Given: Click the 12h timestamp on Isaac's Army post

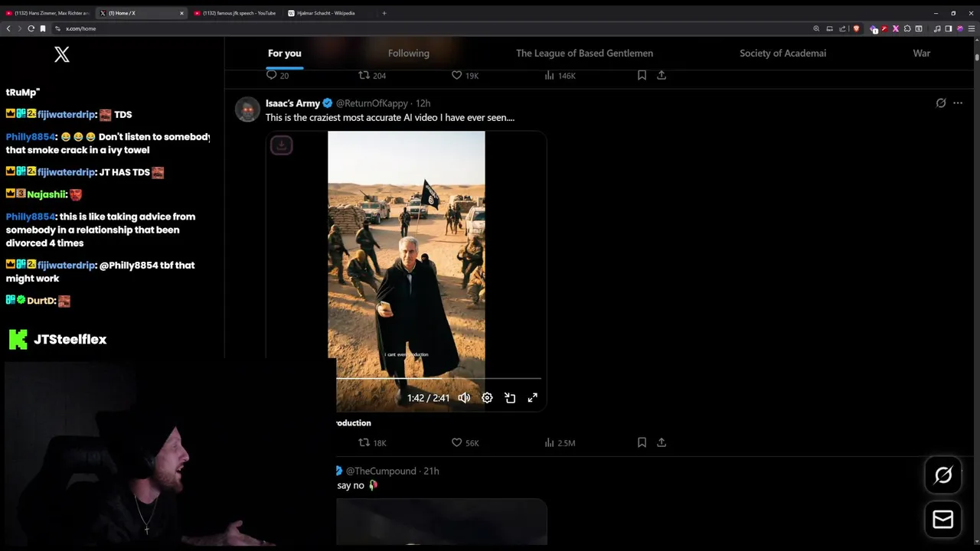Looking at the screenshot, I should click(423, 103).
